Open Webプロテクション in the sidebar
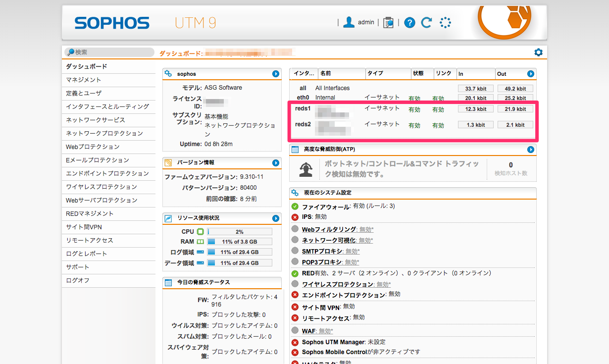609x364 pixels. tap(108, 147)
